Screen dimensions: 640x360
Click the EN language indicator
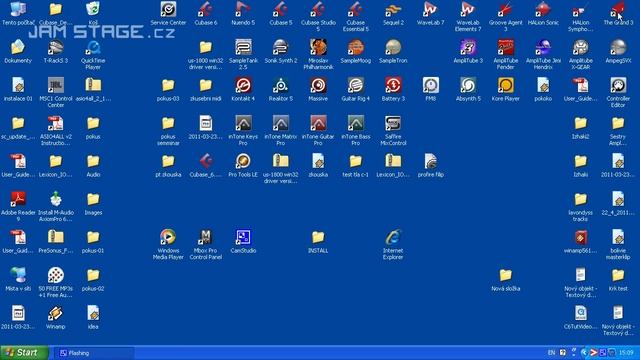[551, 353]
